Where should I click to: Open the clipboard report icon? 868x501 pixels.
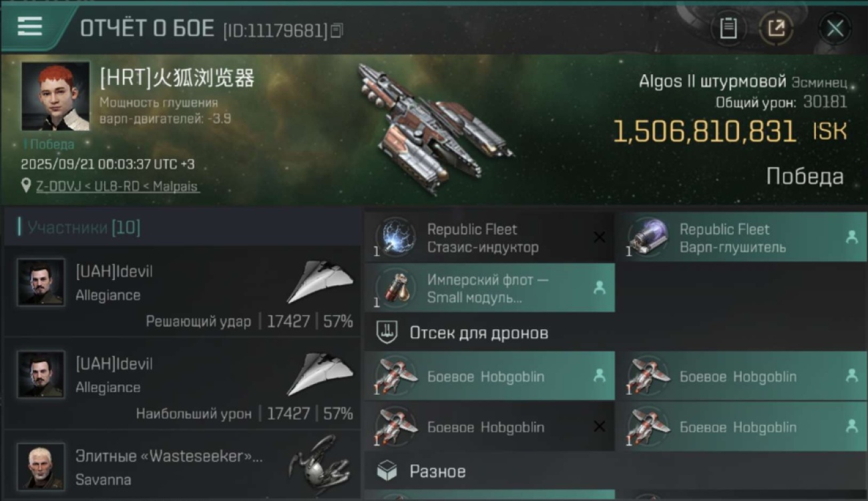pyautogui.click(x=728, y=28)
